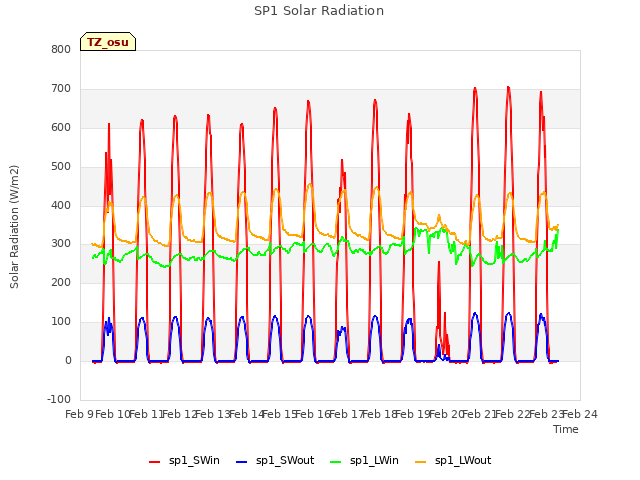Click the 700 y-axis tick label
Screen dimensions: 640x480
(61, 89)
